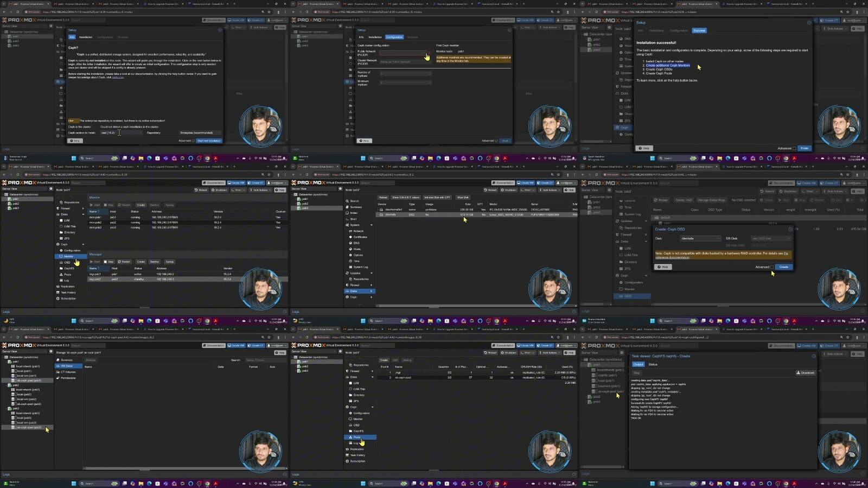Image resolution: width=868 pixels, height=488 pixels.
Task: Collapse the Ceph section in the Monitor window sidebar
Action: coord(83,244)
